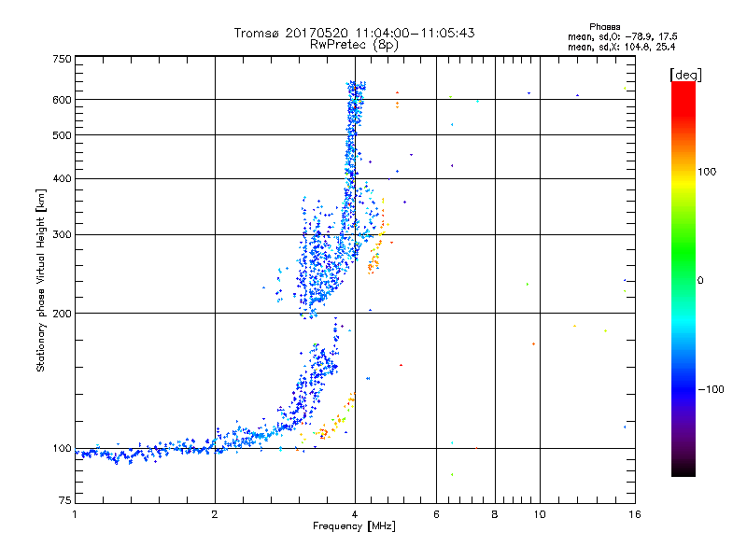The image size is (747, 560).
Task: Click y-axis tick label '500'
Action: (x=62, y=135)
